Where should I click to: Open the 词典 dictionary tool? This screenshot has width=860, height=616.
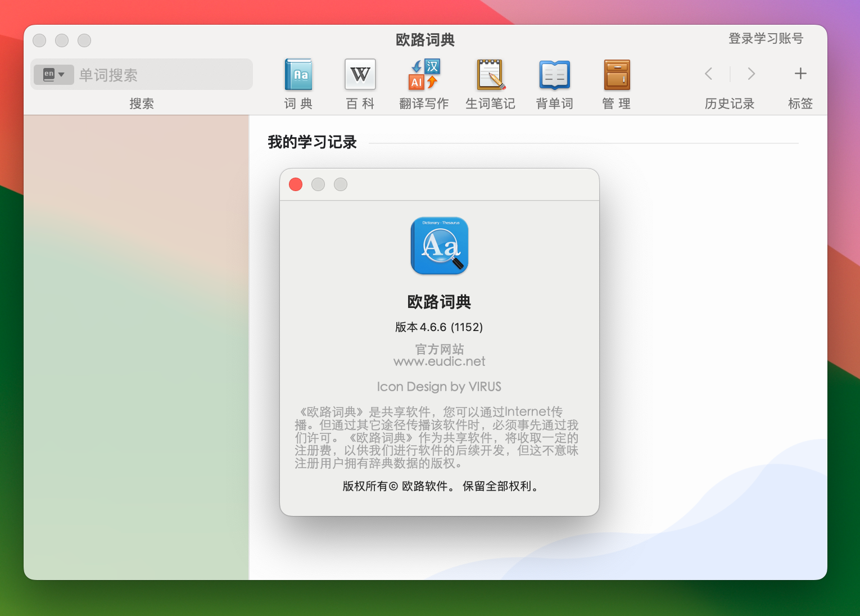[298, 75]
